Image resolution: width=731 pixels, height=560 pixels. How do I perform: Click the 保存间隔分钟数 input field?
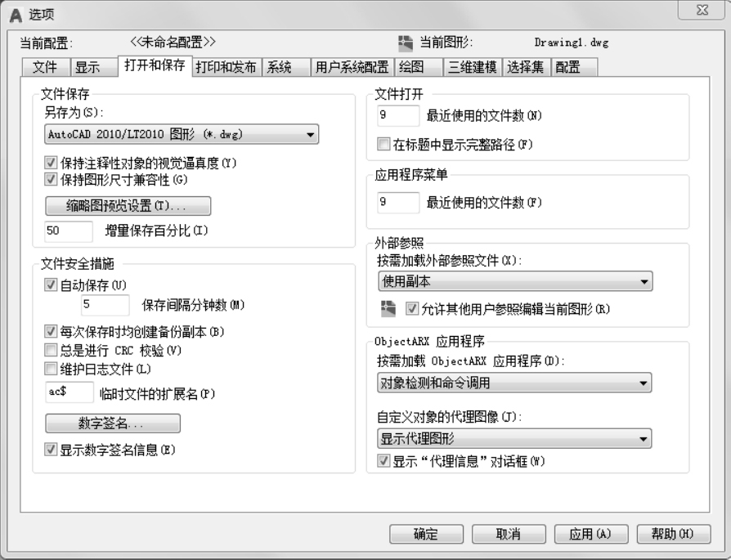[x=105, y=306]
